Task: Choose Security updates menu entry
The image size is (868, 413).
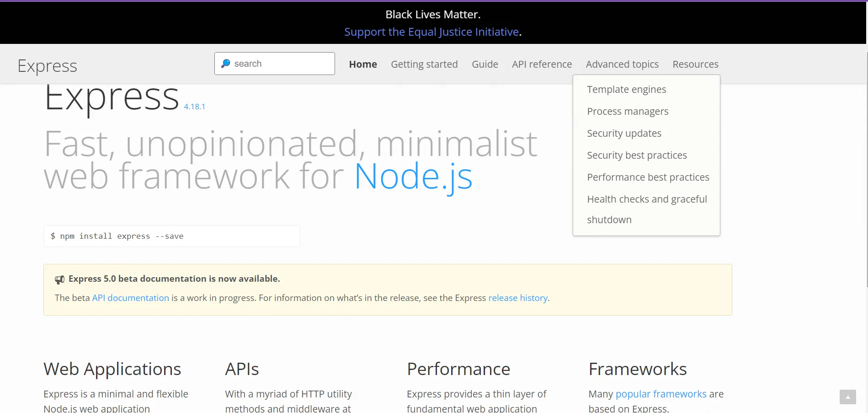Action: pos(624,133)
